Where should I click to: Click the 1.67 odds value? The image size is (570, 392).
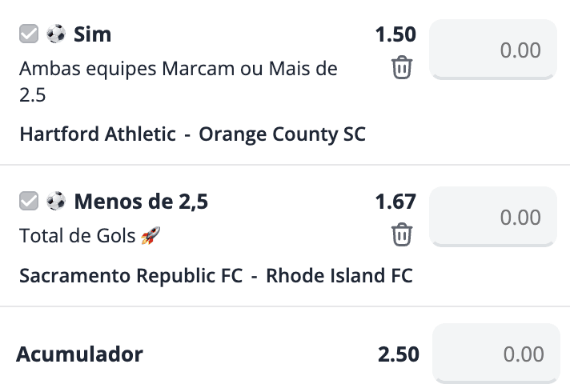[395, 202]
